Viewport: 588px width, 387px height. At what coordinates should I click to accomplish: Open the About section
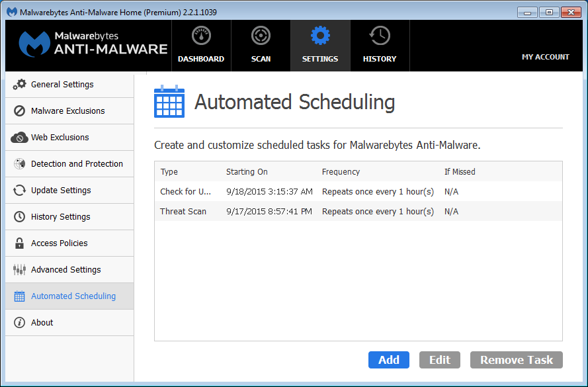coord(69,323)
